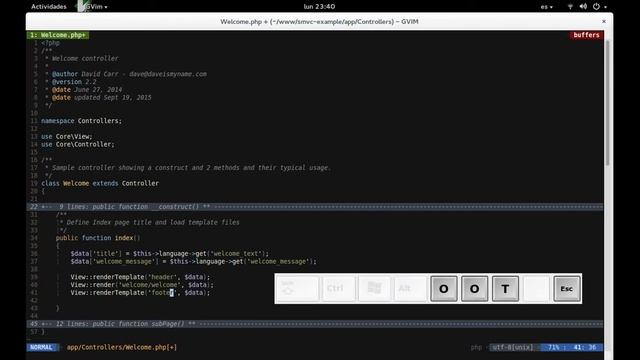Open the clock showing lun 23:40
640x360 pixels.
click(x=320, y=7)
